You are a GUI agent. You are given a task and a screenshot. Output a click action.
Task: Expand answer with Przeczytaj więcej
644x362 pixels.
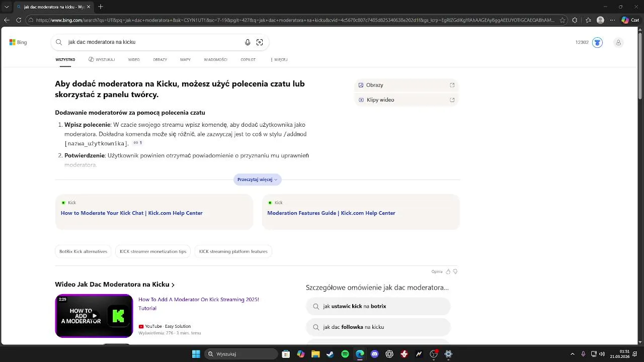pos(257,179)
